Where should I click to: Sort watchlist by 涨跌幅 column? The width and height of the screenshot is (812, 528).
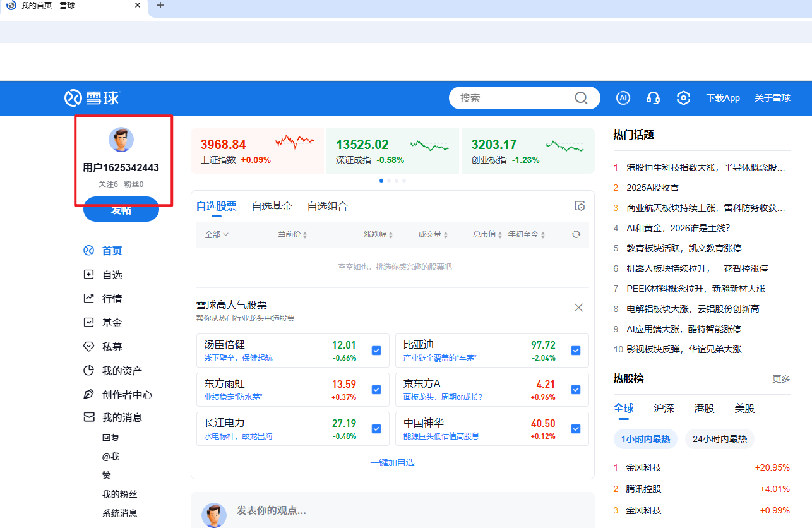(378, 234)
